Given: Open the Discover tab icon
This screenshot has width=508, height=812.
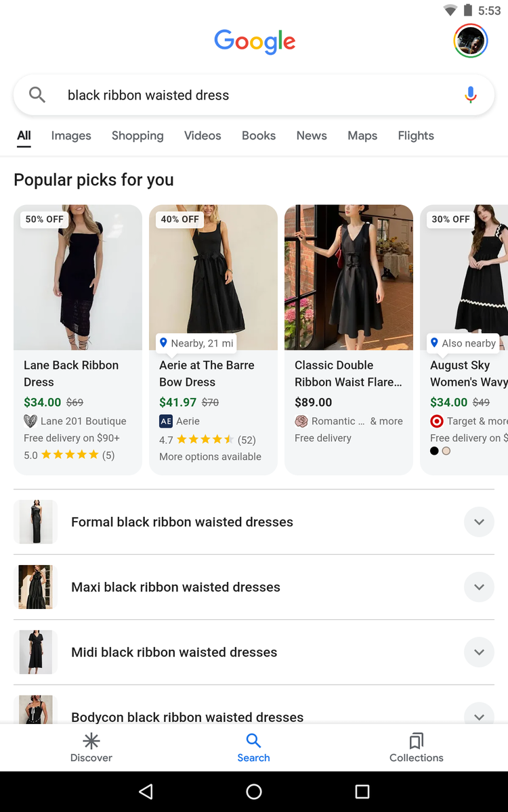Looking at the screenshot, I should 91,741.
